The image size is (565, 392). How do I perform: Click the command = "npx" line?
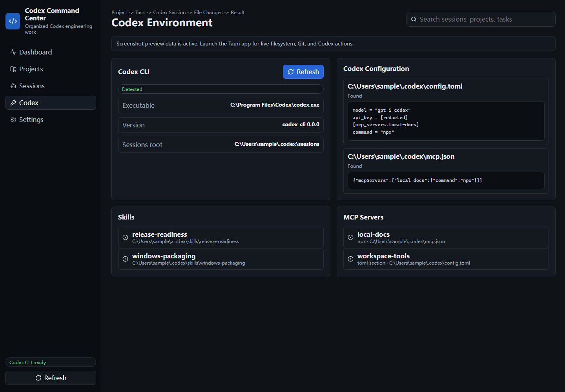[x=373, y=132]
